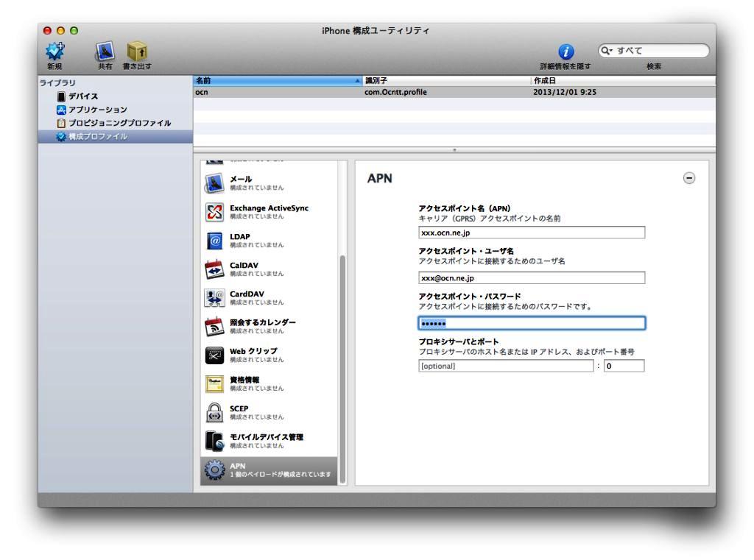Hide detailed info via blue info icon

(566, 52)
